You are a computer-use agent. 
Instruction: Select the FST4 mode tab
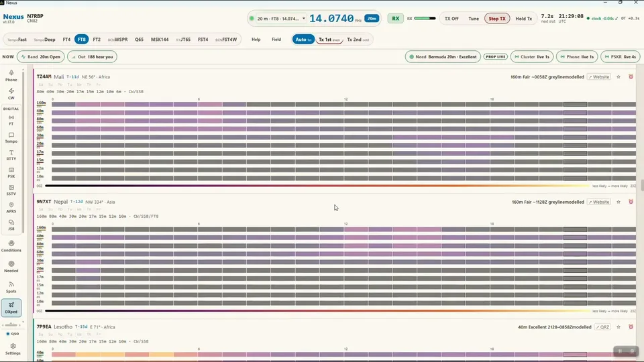point(203,40)
